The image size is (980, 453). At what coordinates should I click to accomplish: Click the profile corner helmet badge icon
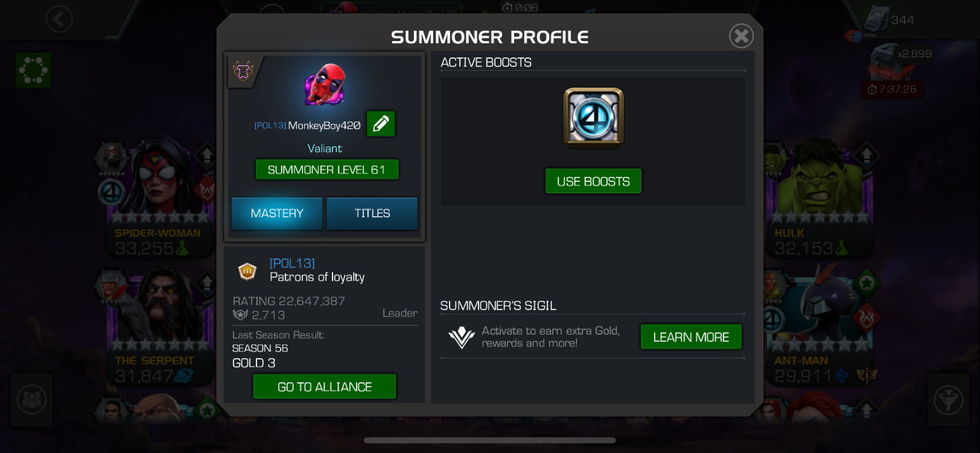coord(243,71)
